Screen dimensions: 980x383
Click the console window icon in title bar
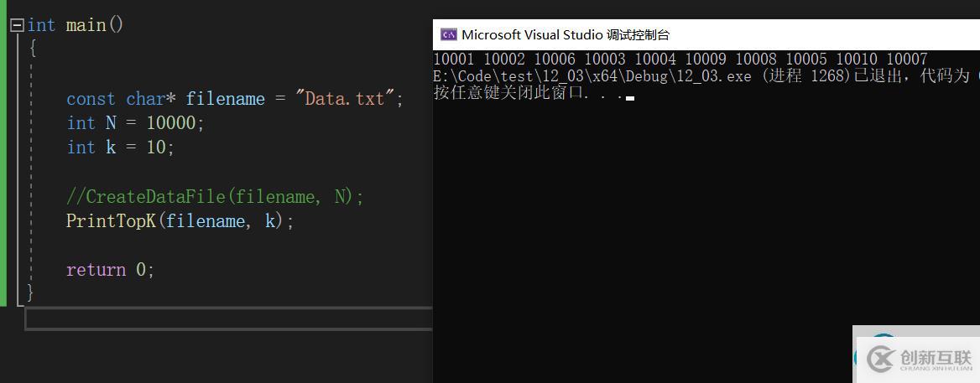click(x=449, y=34)
